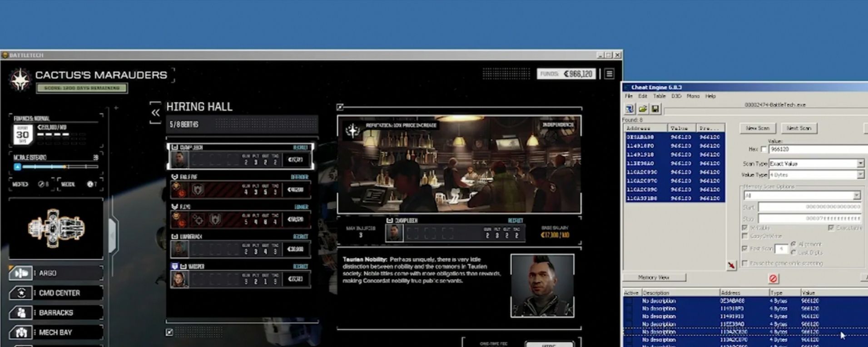Click the Description column header in address table
868x347 pixels.
pos(680,293)
